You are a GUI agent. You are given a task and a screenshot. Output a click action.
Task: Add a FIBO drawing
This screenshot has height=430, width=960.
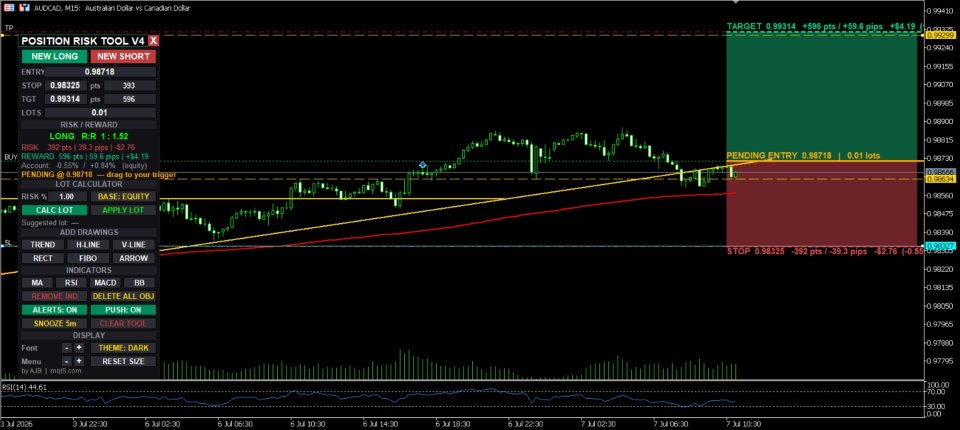coord(88,258)
